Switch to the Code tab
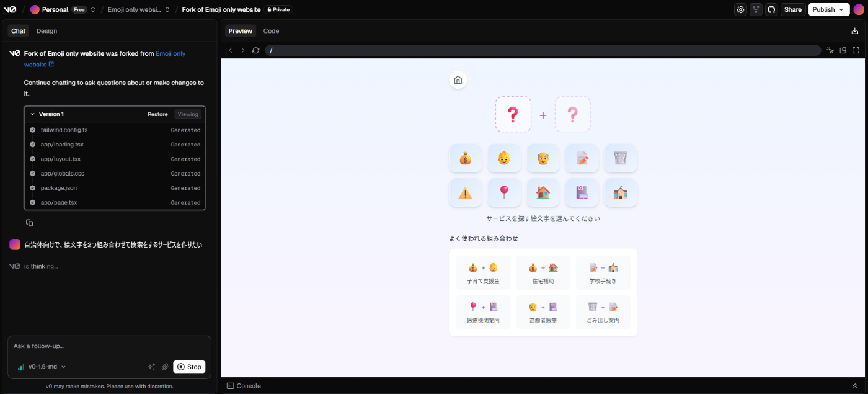Screen dimensions: 868x394 271,31
